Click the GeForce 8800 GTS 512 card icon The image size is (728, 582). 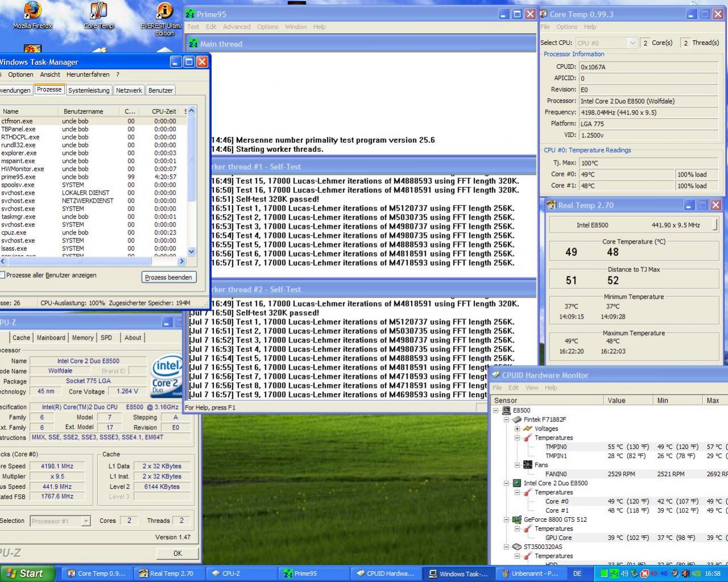(x=517, y=519)
